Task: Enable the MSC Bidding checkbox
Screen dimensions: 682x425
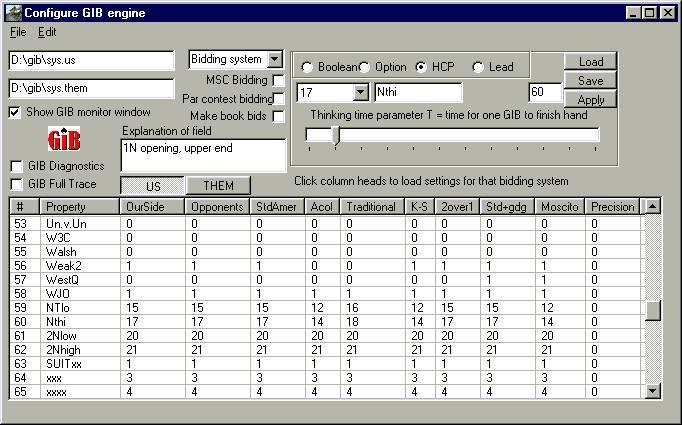Action: pyautogui.click(x=279, y=80)
